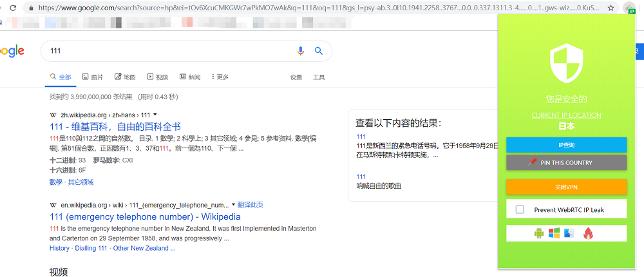Click the 找到约 3,990,000,000 条结果 text
This screenshot has width=644, height=277.
tap(91, 97)
